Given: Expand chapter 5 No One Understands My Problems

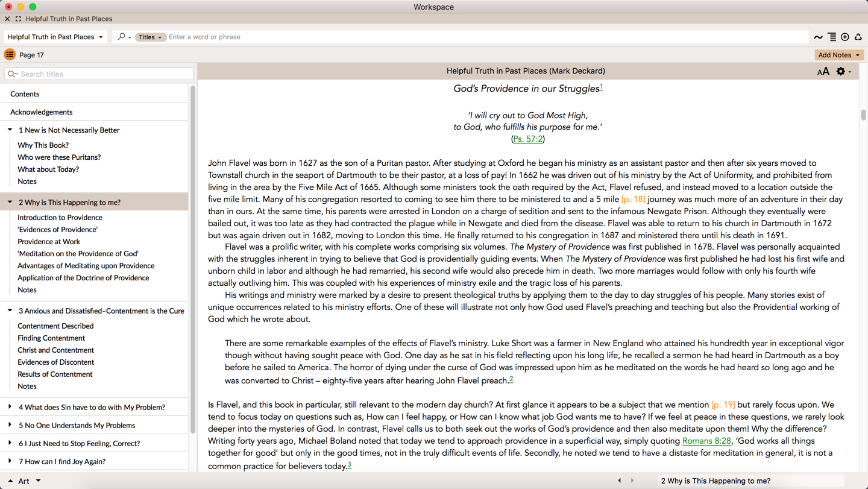Looking at the screenshot, I should 10,425.
